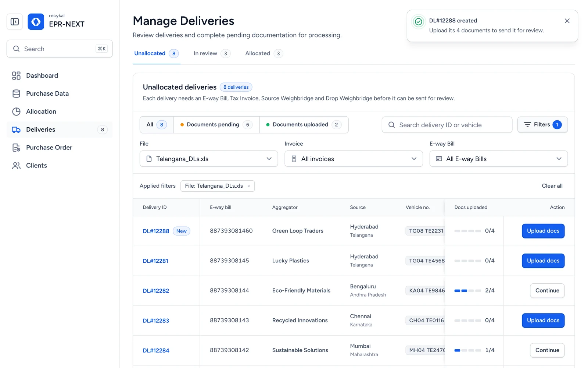Image resolution: width=588 pixels, height=368 pixels.
Task: Go to Purchase Data in sidebar
Action: [60, 93]
